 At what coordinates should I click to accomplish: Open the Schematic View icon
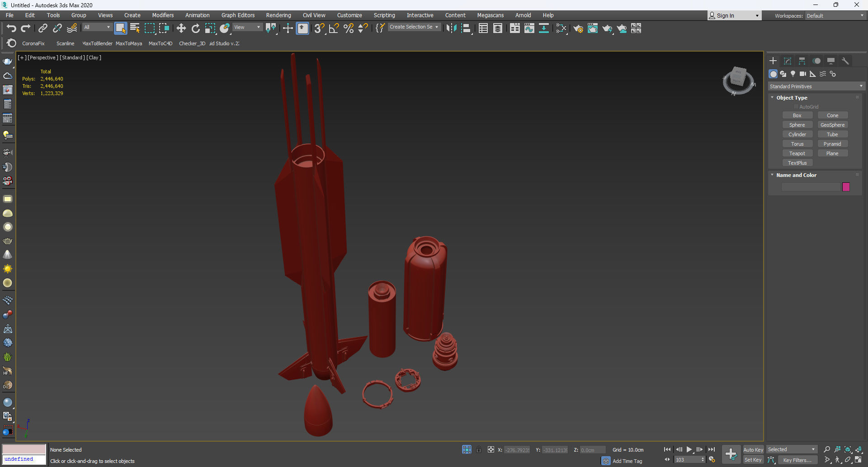click(544, 29)
